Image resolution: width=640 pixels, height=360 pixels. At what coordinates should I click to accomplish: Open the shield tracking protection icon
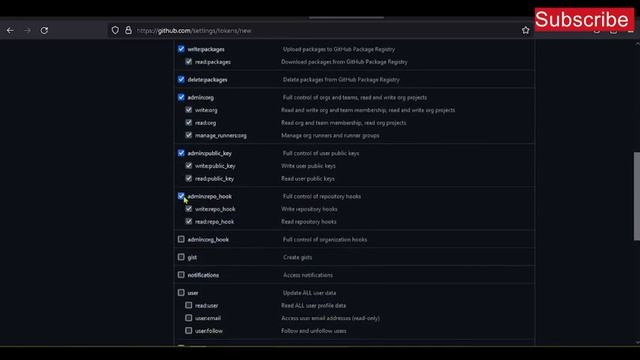(115, 30)
